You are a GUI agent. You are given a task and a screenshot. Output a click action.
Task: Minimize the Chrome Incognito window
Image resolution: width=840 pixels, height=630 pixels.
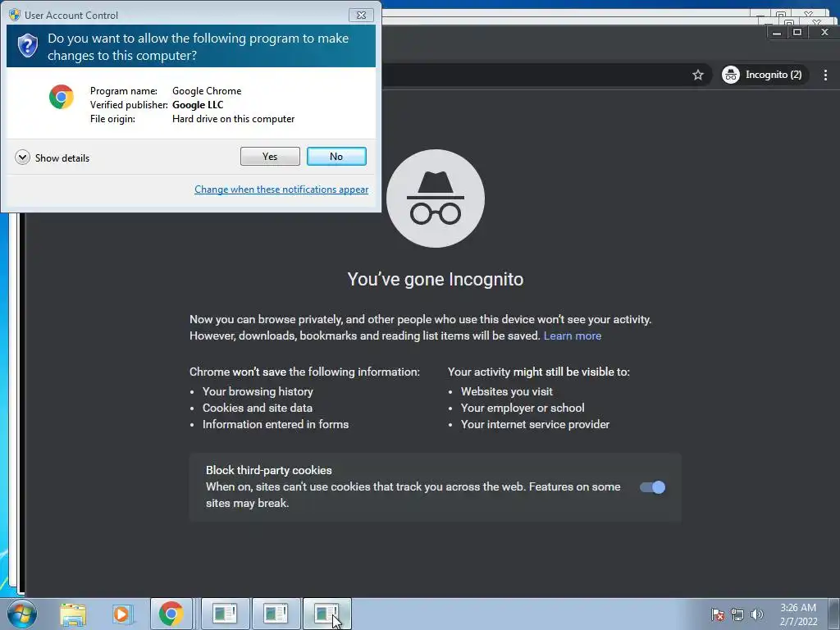click(x=777, y=33)
